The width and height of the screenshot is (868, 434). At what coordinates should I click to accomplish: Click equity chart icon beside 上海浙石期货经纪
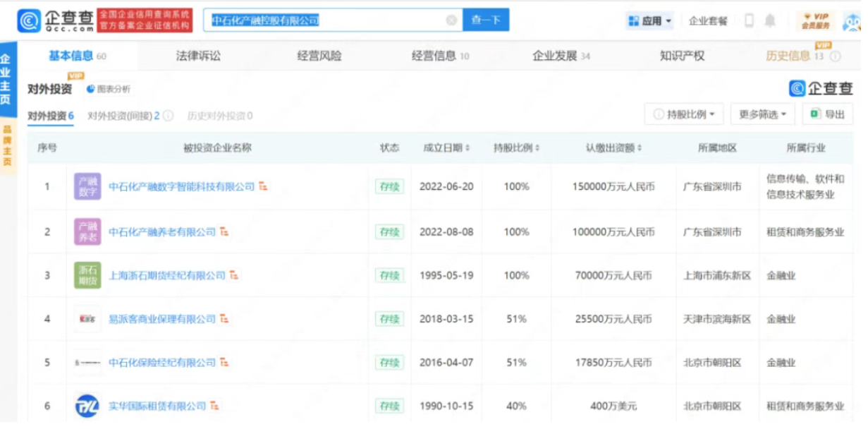coord(234,275)
